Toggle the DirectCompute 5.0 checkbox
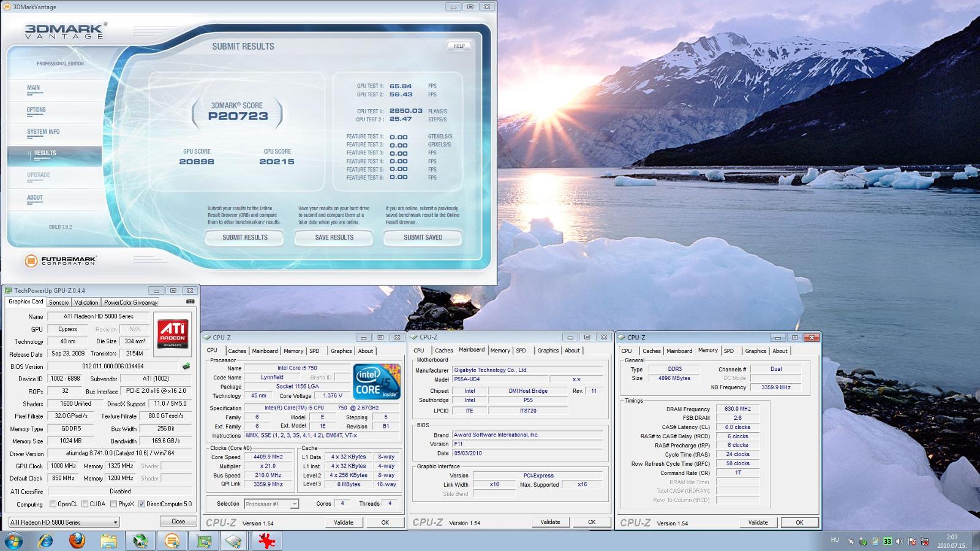Viewport: 980px width, 551px height. click(x=141, y=504)
